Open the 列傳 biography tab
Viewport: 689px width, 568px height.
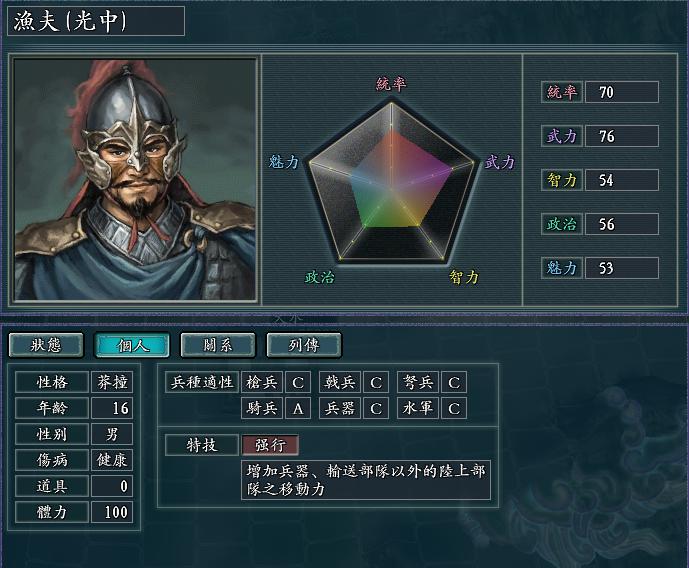click(x=304, y=345)
